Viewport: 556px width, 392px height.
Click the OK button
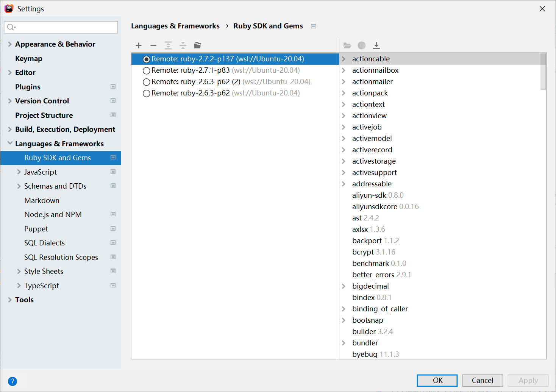point(437,380)
